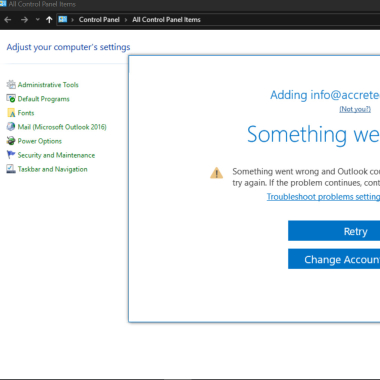380x380 pixels.
Task: Click the Taskbar and Navigation link
Action: point(52,169)
